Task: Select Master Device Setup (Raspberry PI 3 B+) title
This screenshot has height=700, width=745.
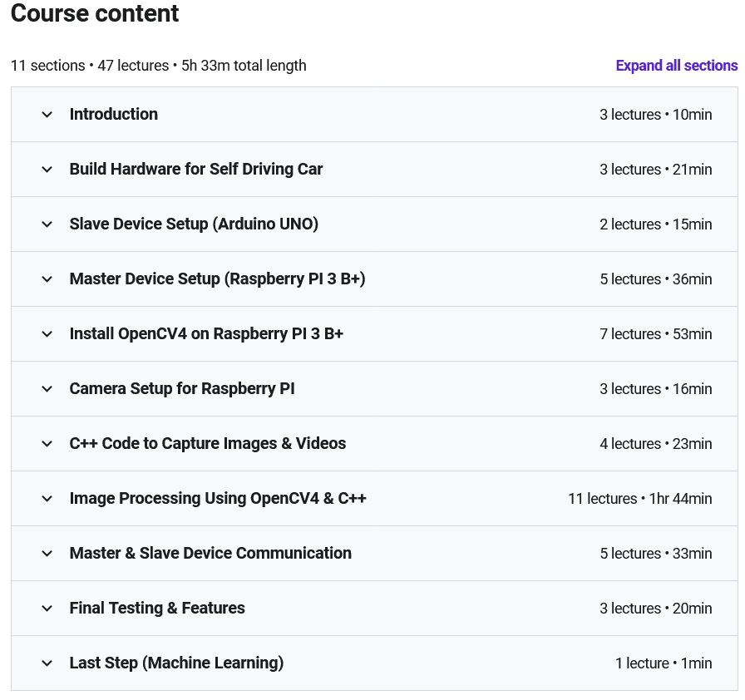Action: tap(217, 279)
